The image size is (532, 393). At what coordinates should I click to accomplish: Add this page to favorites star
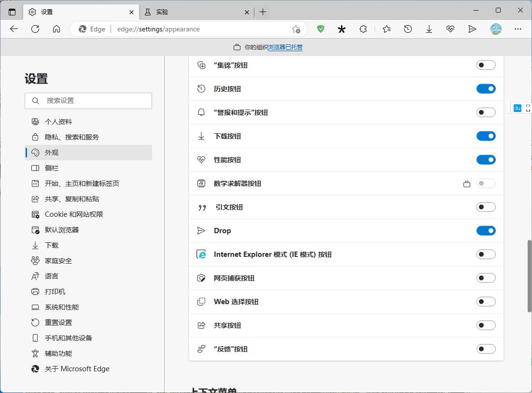pos(296,29)
